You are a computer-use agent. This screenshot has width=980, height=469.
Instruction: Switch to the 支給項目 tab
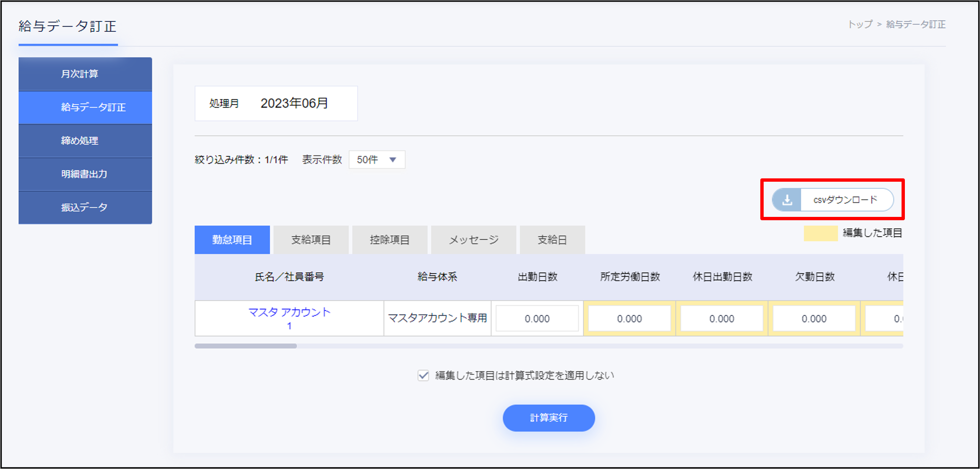point(311,240)
